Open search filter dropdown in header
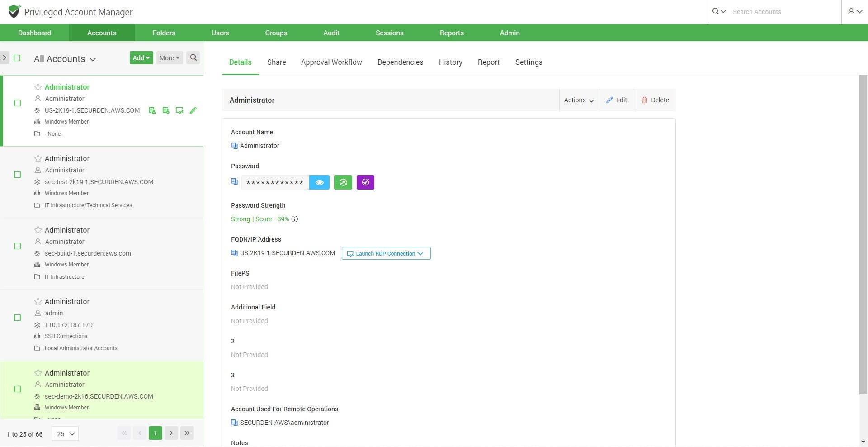868x447 pixels. 719,12
